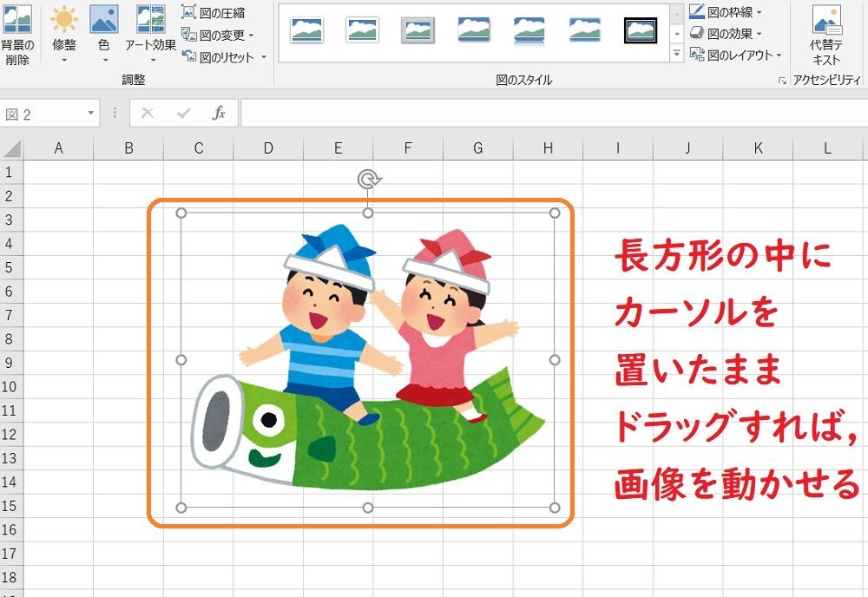Click the fx Insert Function icon

click(x=220, y=113)
